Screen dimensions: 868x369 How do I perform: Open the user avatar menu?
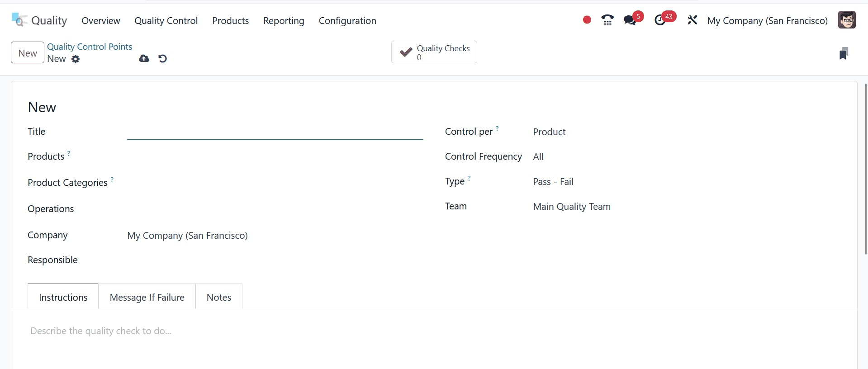(846, 20)
